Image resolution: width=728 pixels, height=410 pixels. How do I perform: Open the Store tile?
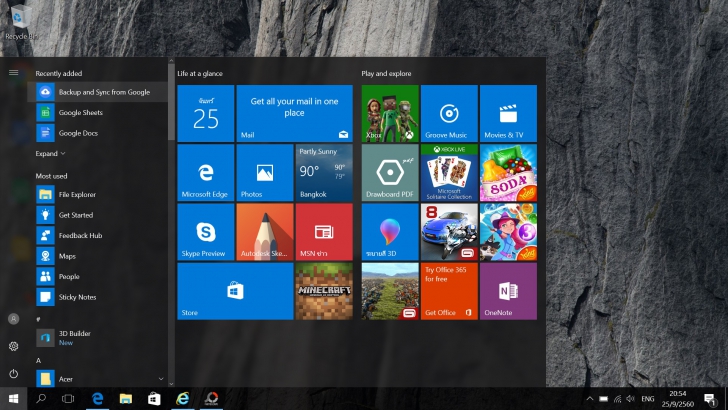[x=235, y=291]
